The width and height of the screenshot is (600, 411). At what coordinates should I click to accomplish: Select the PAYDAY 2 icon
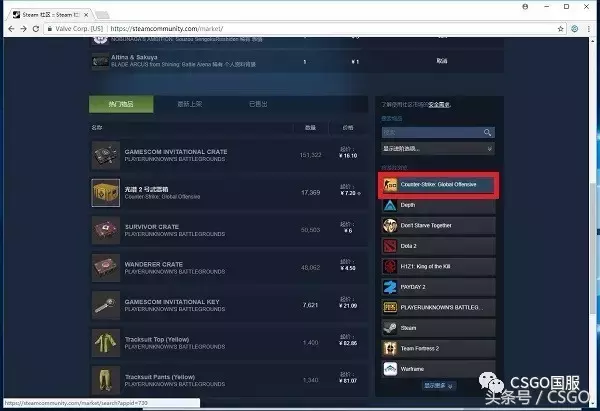390,287
